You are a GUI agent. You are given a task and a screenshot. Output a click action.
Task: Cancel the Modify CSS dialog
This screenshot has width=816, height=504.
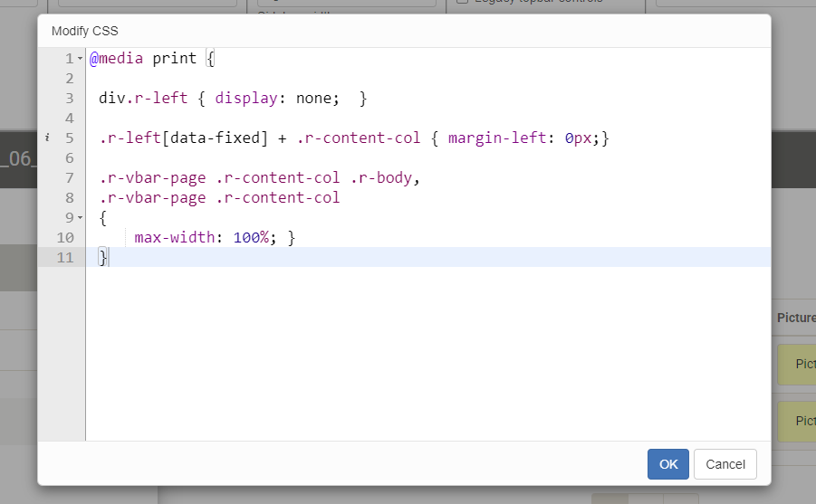725,464
